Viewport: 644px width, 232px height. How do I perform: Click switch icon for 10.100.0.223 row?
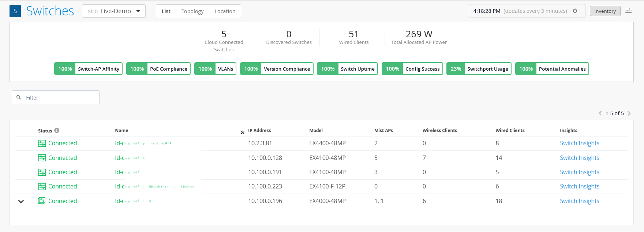(42, 187)
